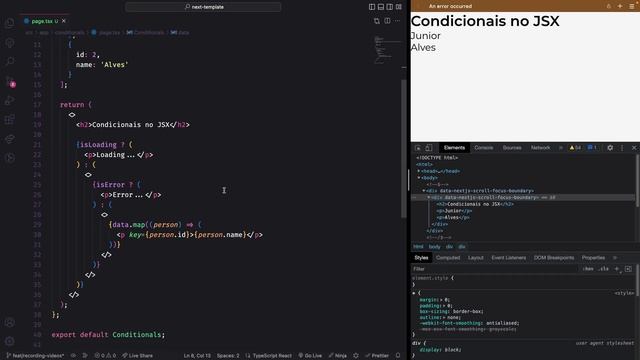Switch to the Event Listeners tab
640x360 pixels.
click(509, 258)
